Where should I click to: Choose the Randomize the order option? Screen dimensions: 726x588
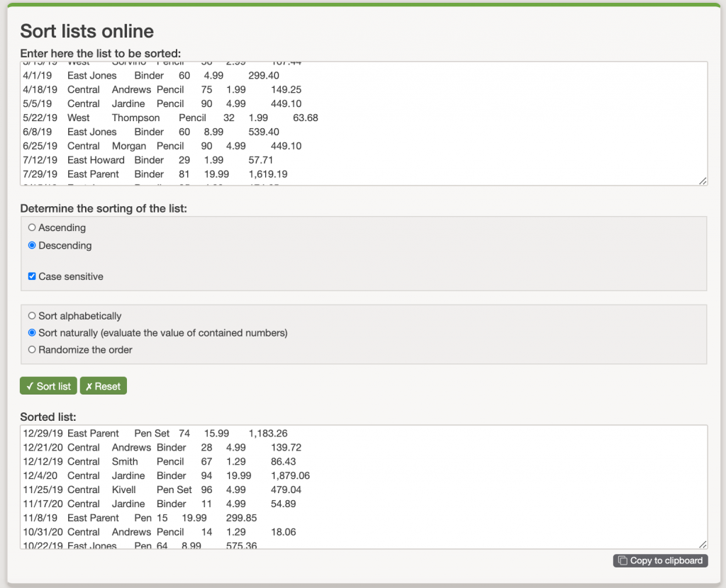pos(30,350)
